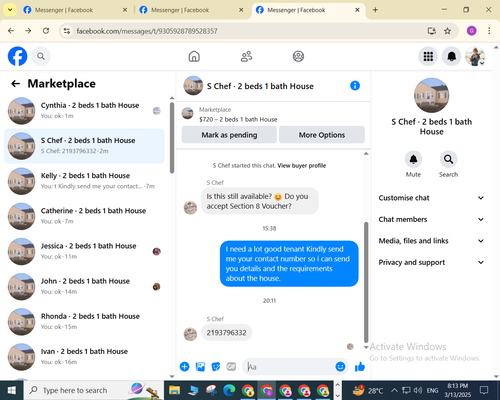
Task: Expand Media, files and links section
Action: pos(431,241)
